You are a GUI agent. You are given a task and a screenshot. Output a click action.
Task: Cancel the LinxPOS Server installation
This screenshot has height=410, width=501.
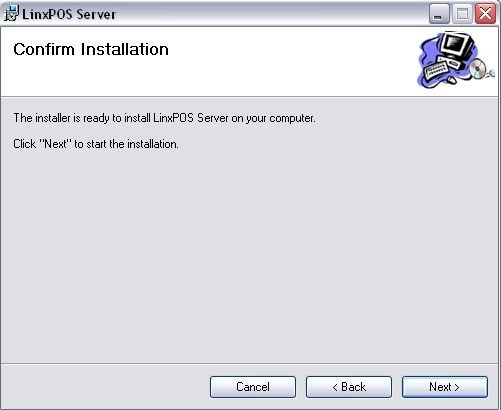253,387
